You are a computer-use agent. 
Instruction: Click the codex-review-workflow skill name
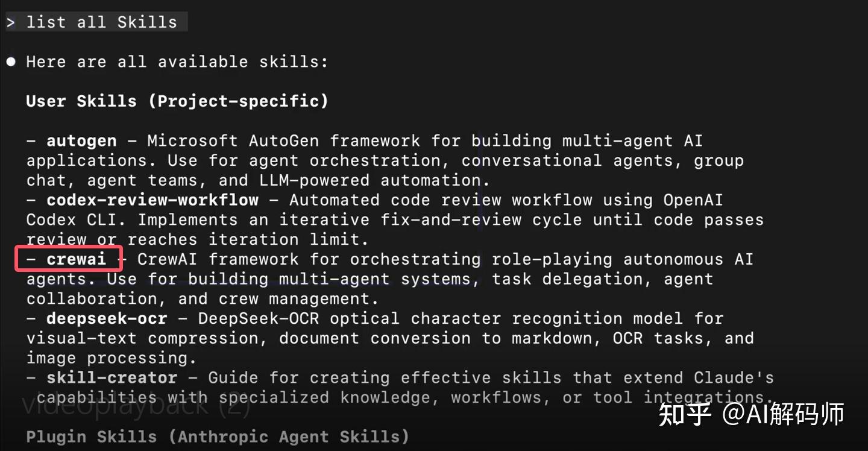(153, 200)
